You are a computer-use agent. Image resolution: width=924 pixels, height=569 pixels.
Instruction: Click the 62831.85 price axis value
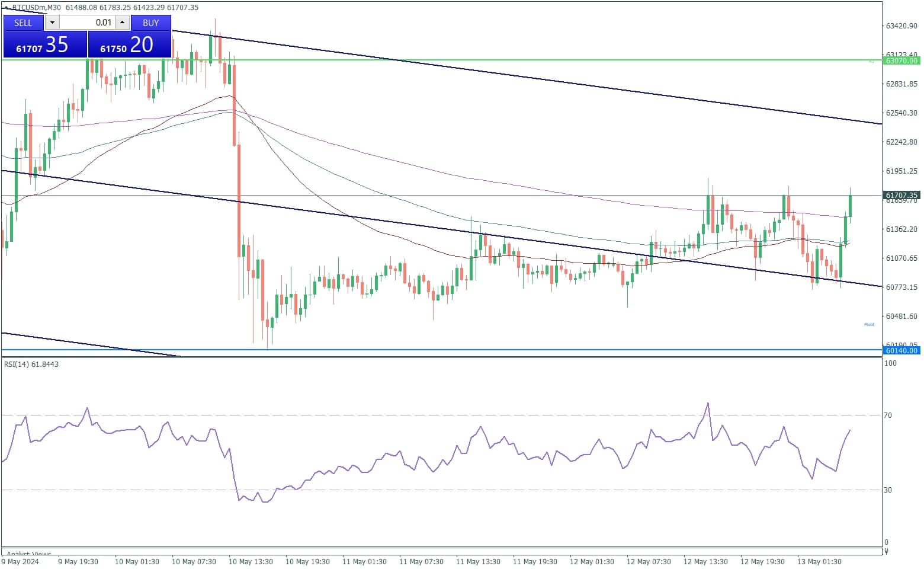pyautogui.click(x=901, y=84)
